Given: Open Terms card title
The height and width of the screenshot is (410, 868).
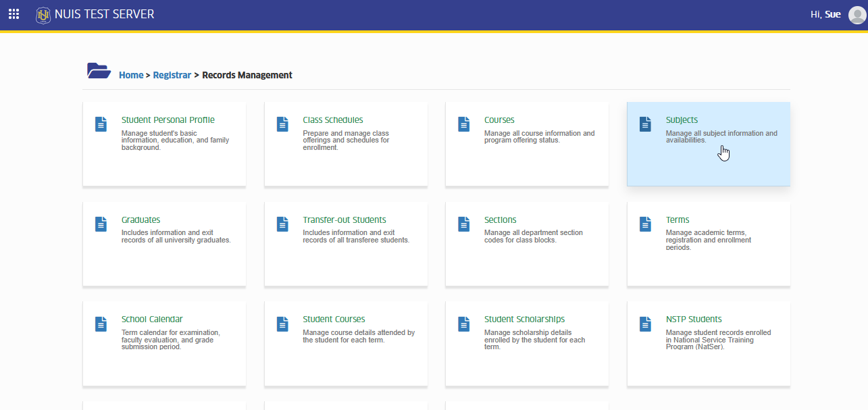Looking at the screenshot, I should pos(678,220).
